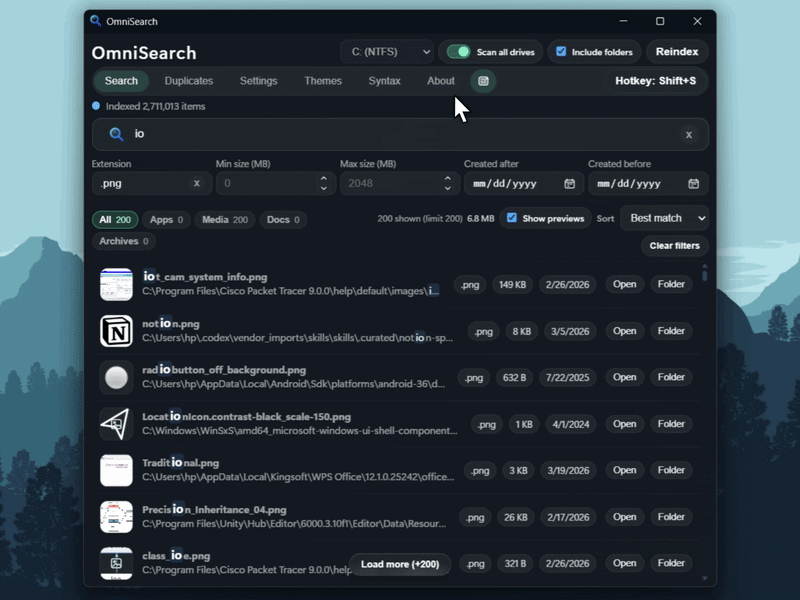This screenshot has width=800, height=600.
Task: Click the OmniSearch title bar logo icon
Action: (x=95, y=21)
